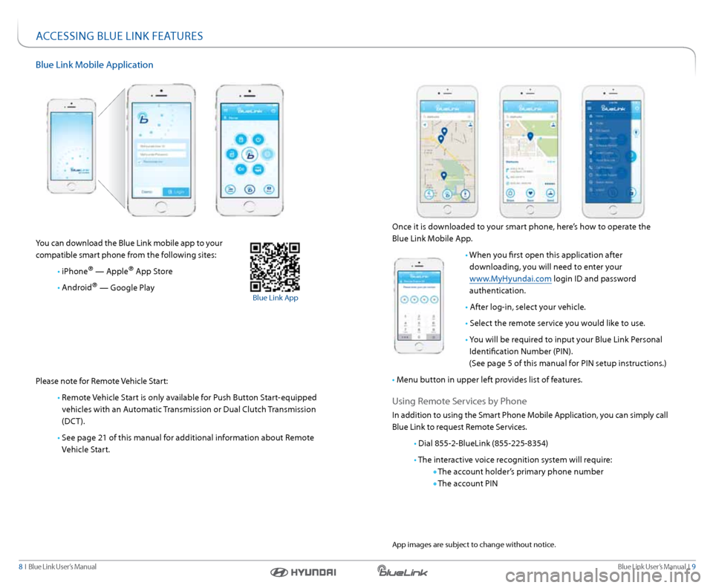The height and width of the screenshot is (588, 713).
Task: Tap the car icon on the home phone
Action: pyautogui.click(x=258, y=169)
